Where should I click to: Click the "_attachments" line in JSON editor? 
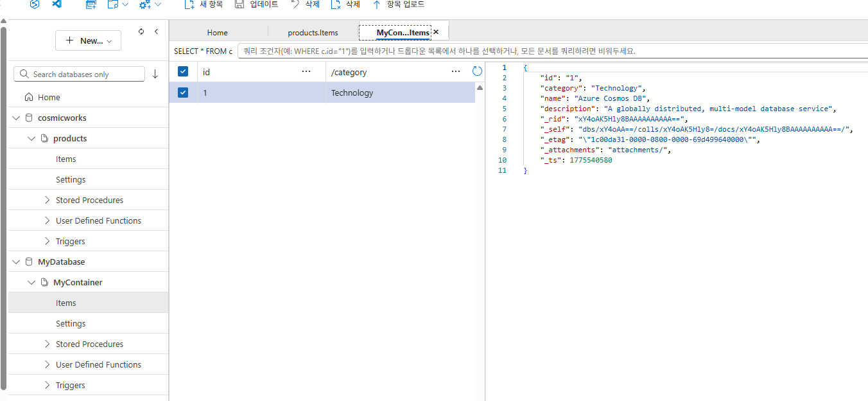click(x=605, y=150)
